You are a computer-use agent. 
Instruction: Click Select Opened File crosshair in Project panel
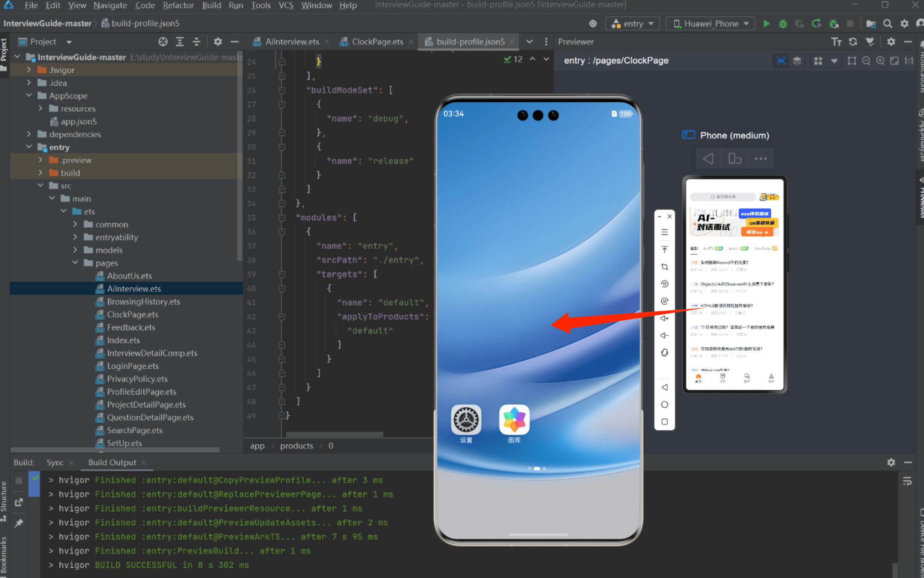click(x=163, y=42)
